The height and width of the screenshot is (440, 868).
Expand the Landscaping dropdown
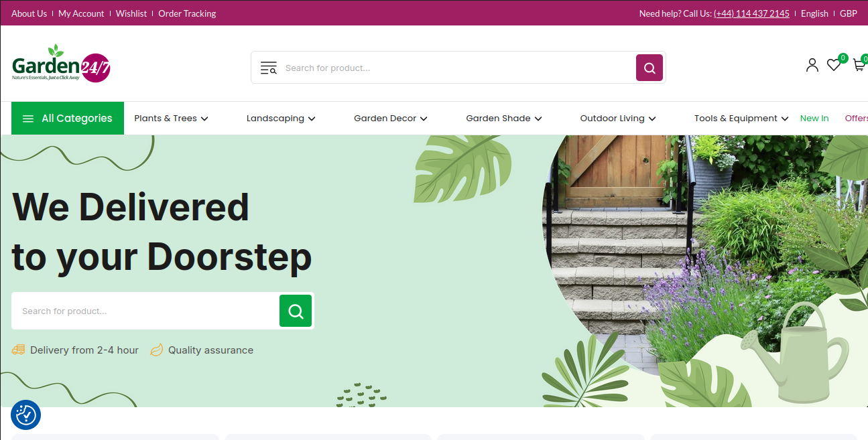[281, 118]
